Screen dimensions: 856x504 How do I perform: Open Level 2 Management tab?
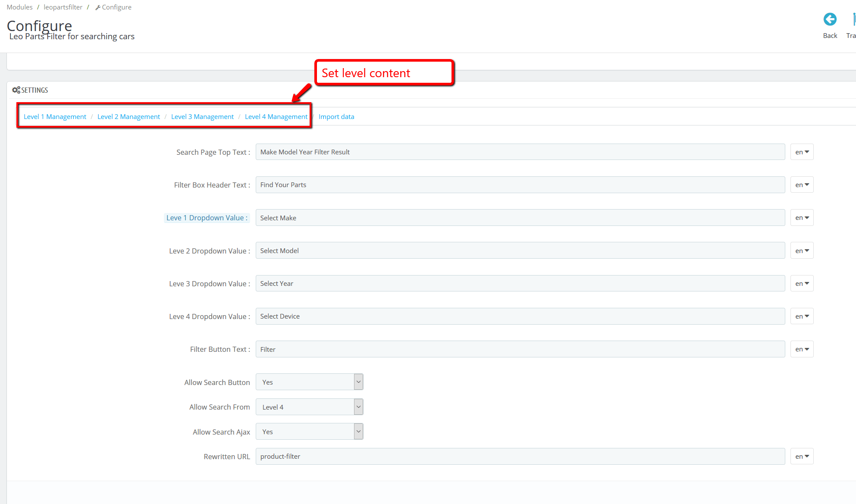click(x=129, y=117)
